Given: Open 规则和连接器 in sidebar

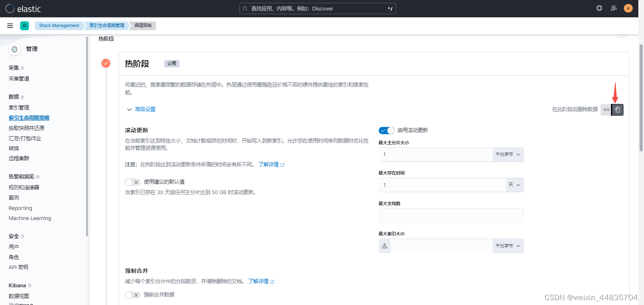Looking at the screenshot, I should [24, 187].
